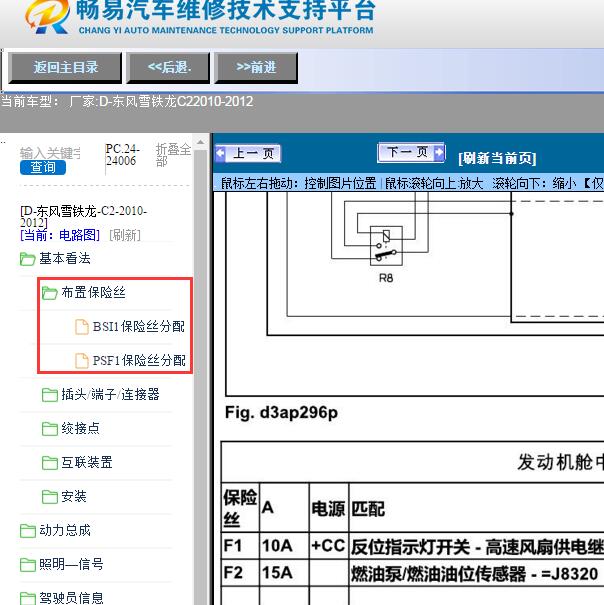
Task: Go forward with the >>前进 button
Action: [256, 68]
